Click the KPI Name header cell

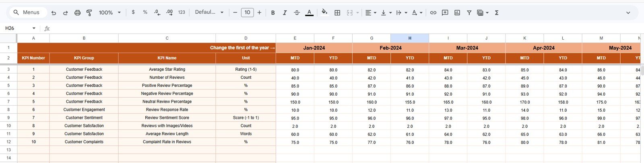click(x=167, y=58)
